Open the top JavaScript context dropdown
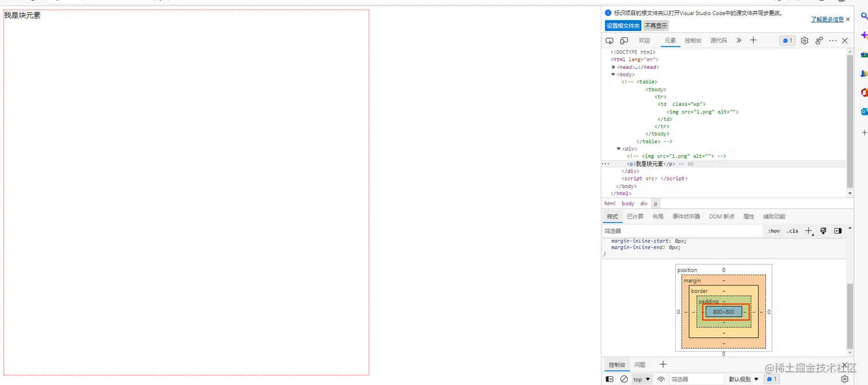This screenshot has height=385, width=868. tap(642, 379)
